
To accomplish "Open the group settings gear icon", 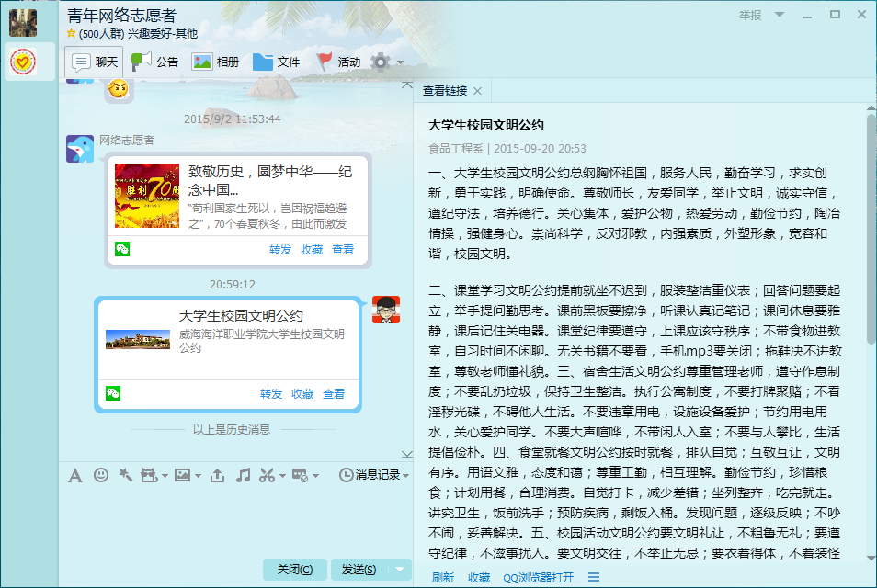I will 381,62.
